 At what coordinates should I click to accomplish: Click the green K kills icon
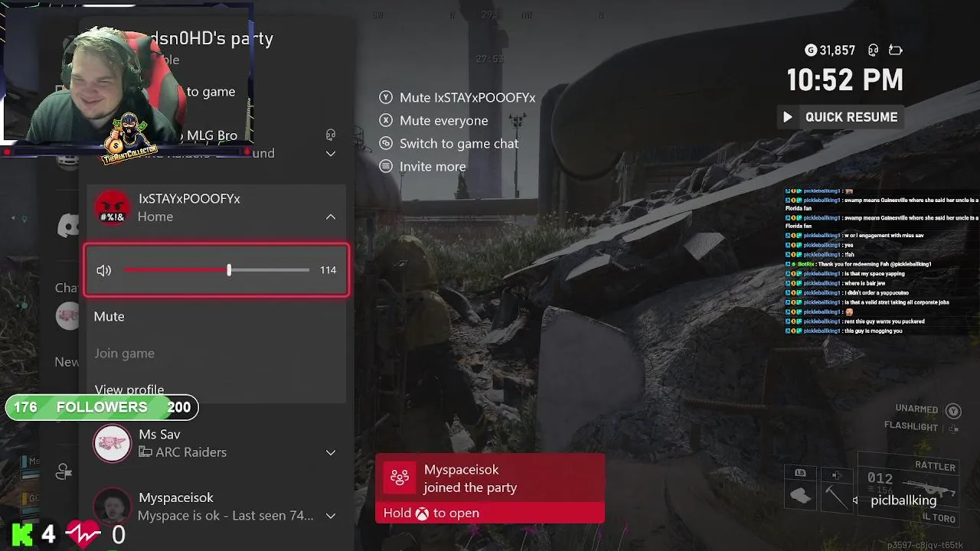point(22,533)
